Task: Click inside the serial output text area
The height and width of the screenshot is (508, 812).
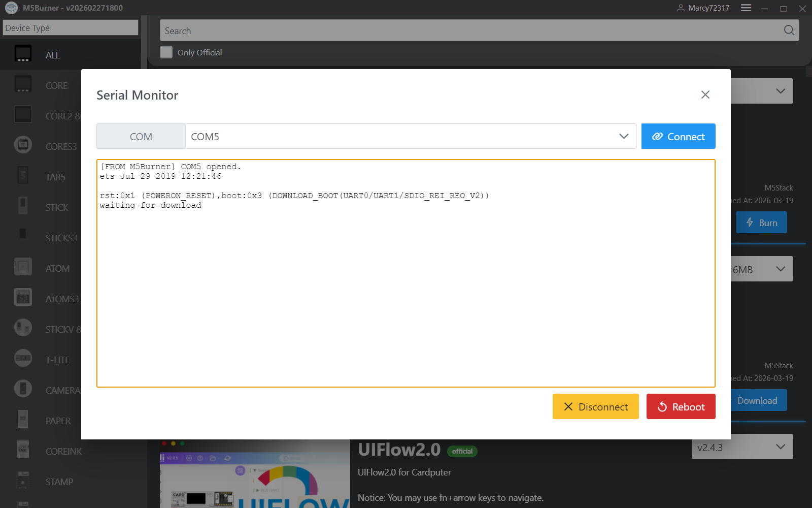Action: pyautogui.click(x=406, y=295)
